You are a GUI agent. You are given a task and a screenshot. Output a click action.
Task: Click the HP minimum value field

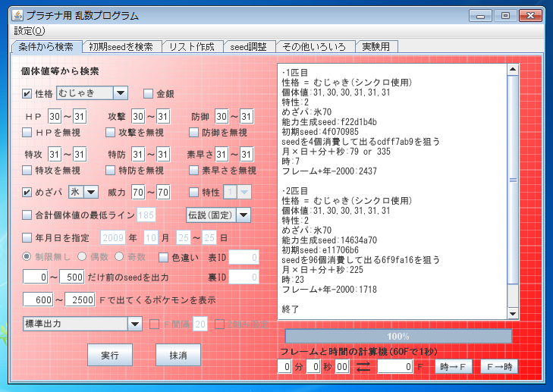click(x=55, y=116)
